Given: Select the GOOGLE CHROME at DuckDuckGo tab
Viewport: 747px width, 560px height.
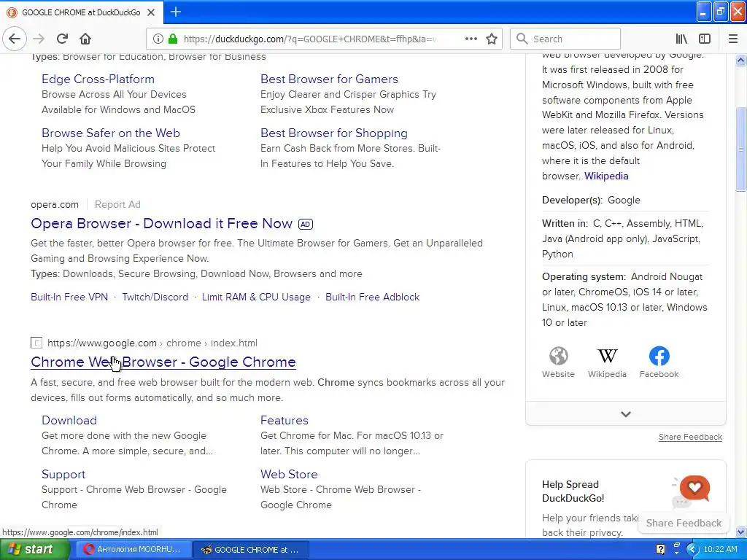Looking at the screenshot, I should click(81, 12).
